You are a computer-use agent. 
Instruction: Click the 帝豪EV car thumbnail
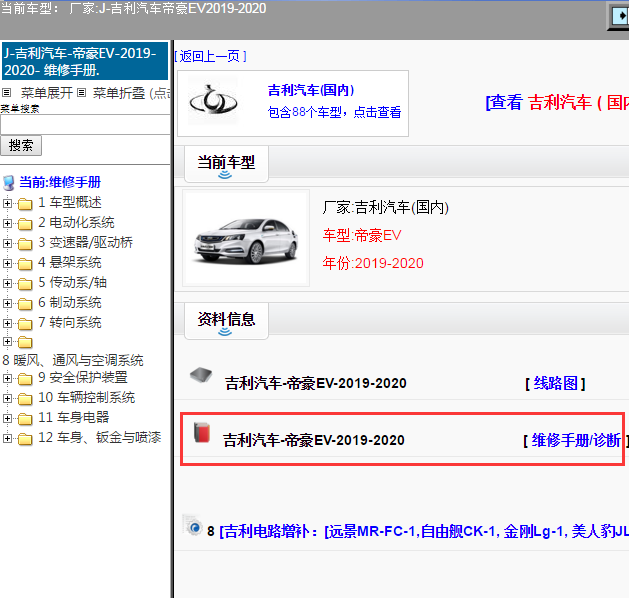click(x=246, y=238)
